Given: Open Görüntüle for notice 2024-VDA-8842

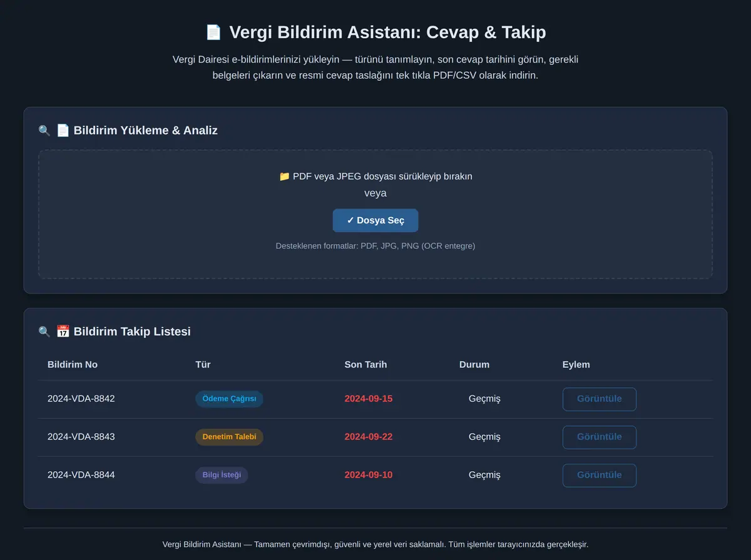Looking at the screenshot, I should coord(600,399).
